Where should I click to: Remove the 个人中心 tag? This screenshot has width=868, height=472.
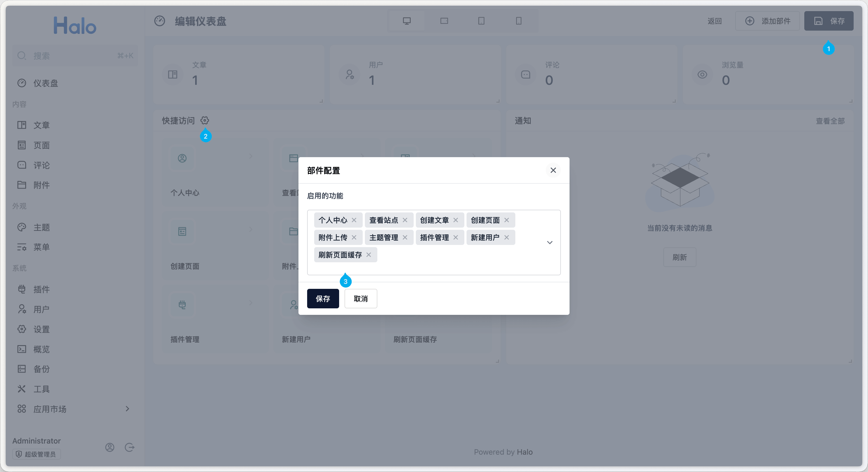[x=354, y=220]
